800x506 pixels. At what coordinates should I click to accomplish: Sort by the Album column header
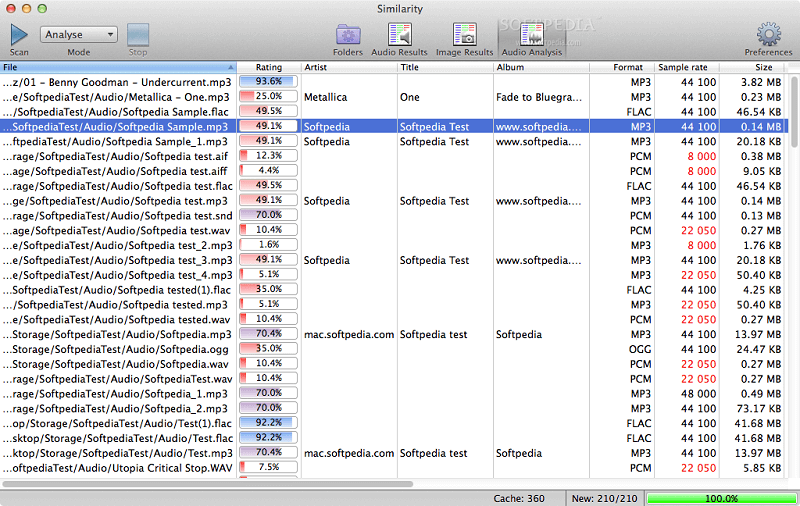(541, 67)
